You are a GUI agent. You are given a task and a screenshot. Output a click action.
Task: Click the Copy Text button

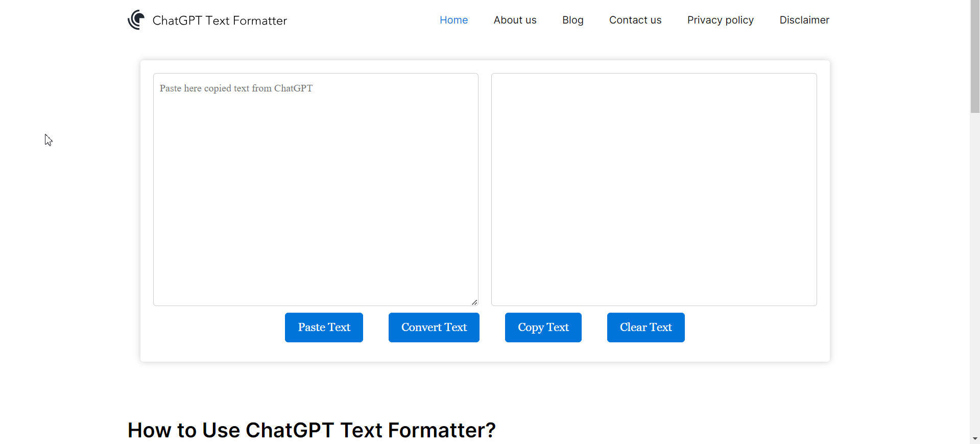click(x=543, y=328)
